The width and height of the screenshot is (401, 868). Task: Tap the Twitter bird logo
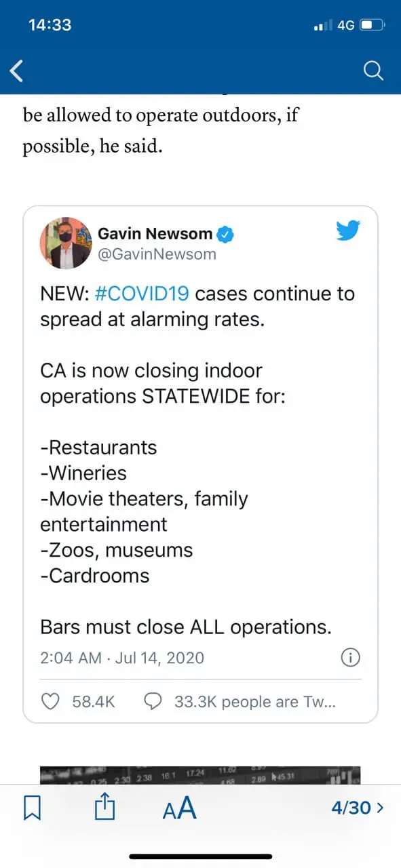pos(348,231)
